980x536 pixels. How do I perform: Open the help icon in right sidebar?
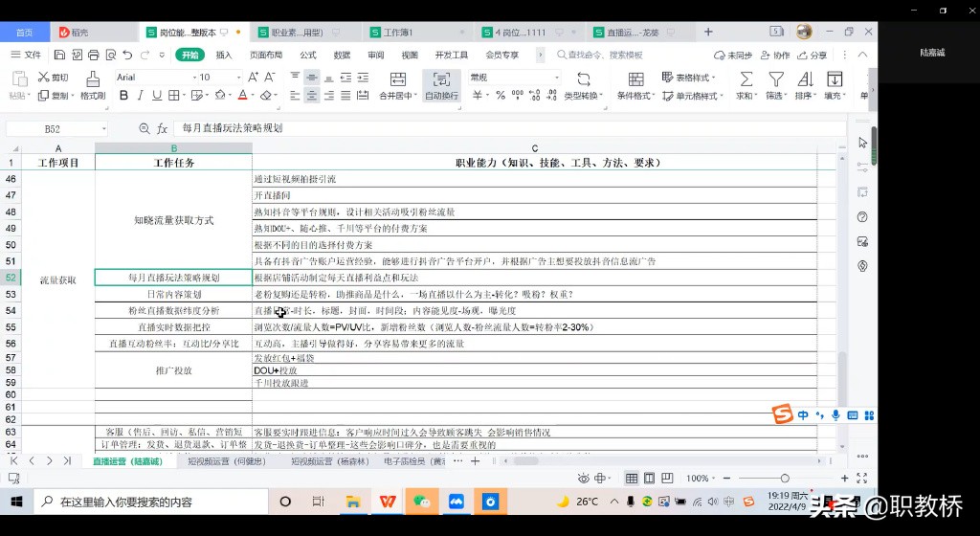pyautogui.click(x=863, y=216)
